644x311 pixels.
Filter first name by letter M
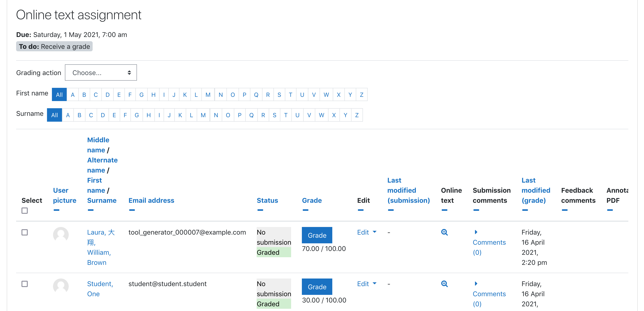point(208,95)
